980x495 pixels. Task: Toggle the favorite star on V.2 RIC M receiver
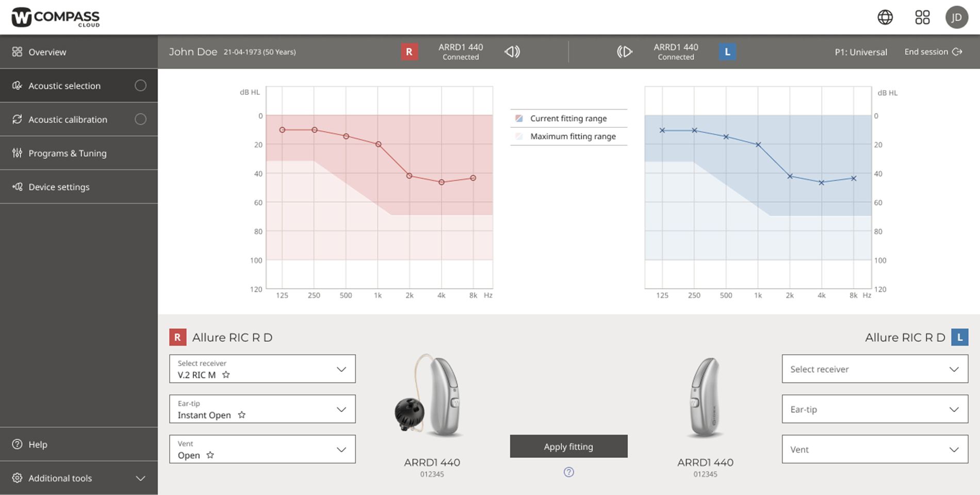pos(226,375)
